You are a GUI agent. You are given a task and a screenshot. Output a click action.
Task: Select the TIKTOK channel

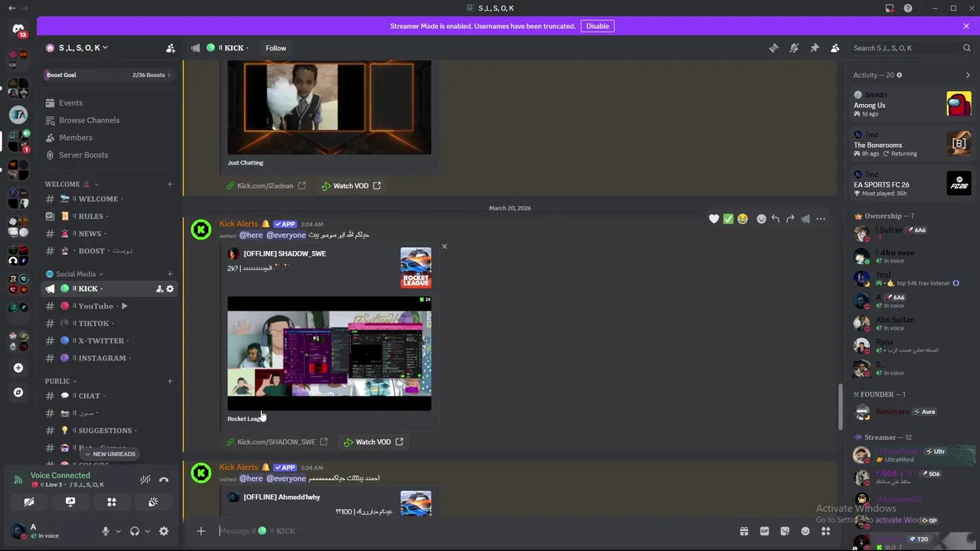[x=108, y=324]
